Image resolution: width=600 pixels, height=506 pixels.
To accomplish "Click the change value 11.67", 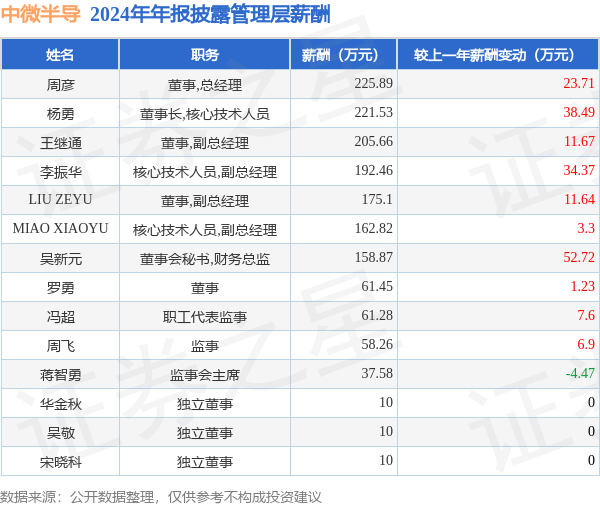I will pos(579,141).
